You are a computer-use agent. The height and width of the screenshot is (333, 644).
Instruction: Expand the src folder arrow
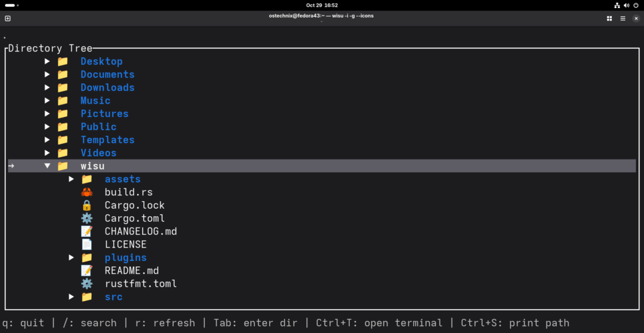coord(72,297)
